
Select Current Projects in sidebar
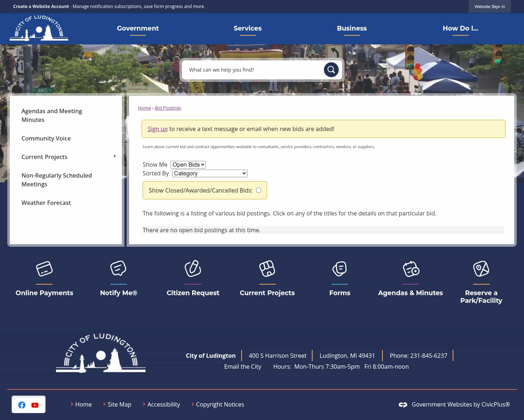coord(44,157)
